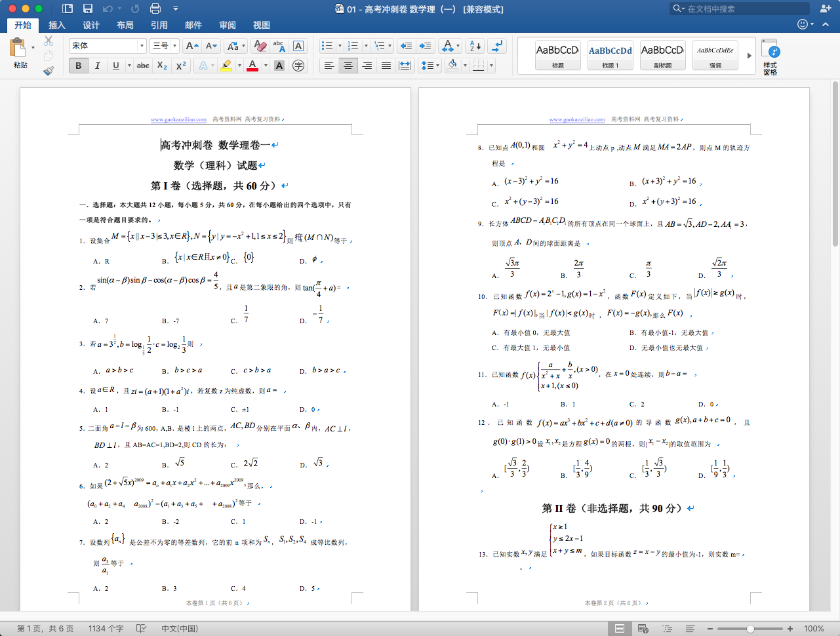Apply the 标题 1 heading style
The width and height of the screenshot is (840, 636).
[610, 56]
